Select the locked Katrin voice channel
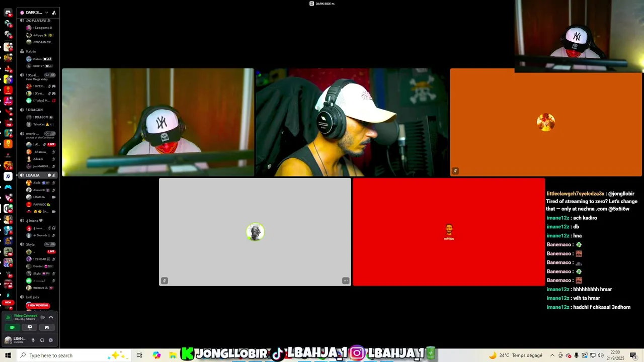 pos(38,51)
